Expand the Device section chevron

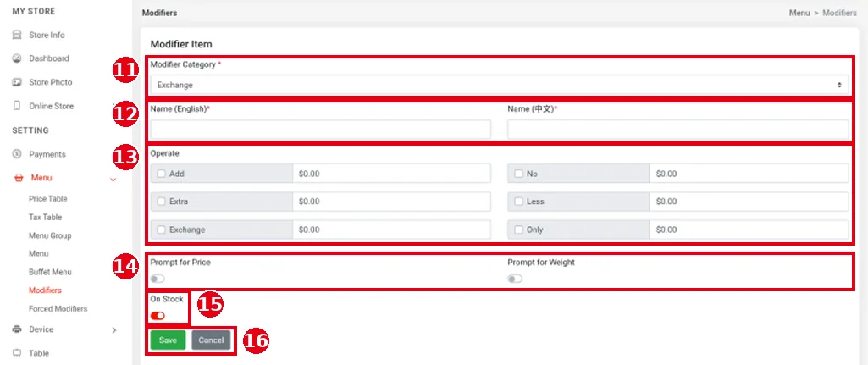tap(114, 330)
